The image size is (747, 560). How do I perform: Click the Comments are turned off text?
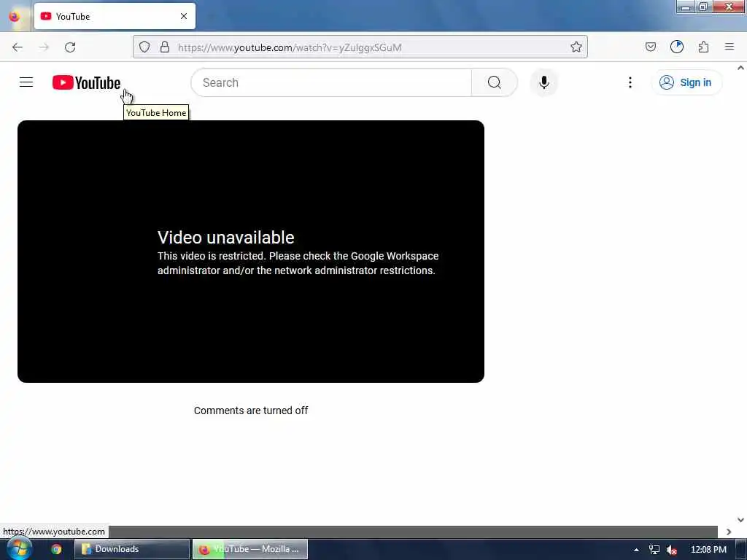[251, 411]
